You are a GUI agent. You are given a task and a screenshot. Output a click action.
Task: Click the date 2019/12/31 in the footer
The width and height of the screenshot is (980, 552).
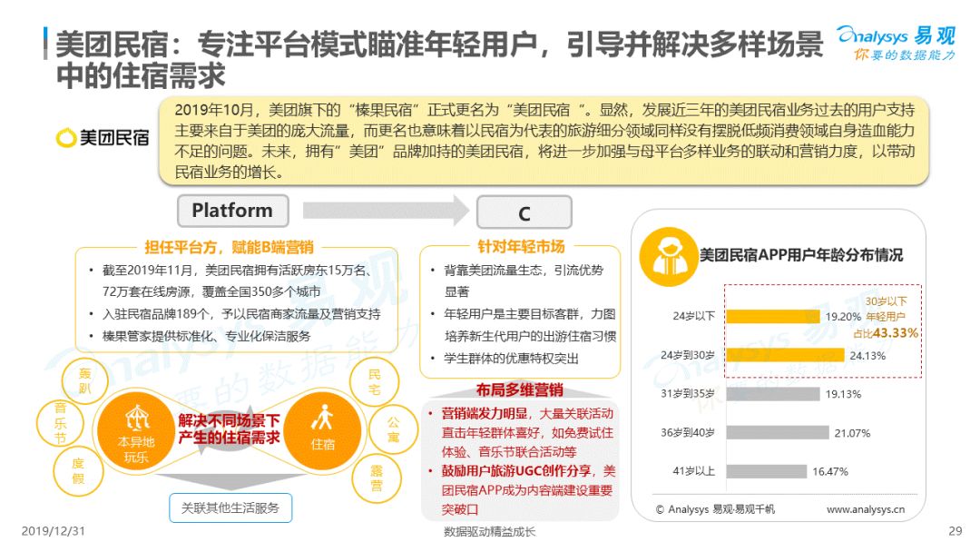[54, 531]
